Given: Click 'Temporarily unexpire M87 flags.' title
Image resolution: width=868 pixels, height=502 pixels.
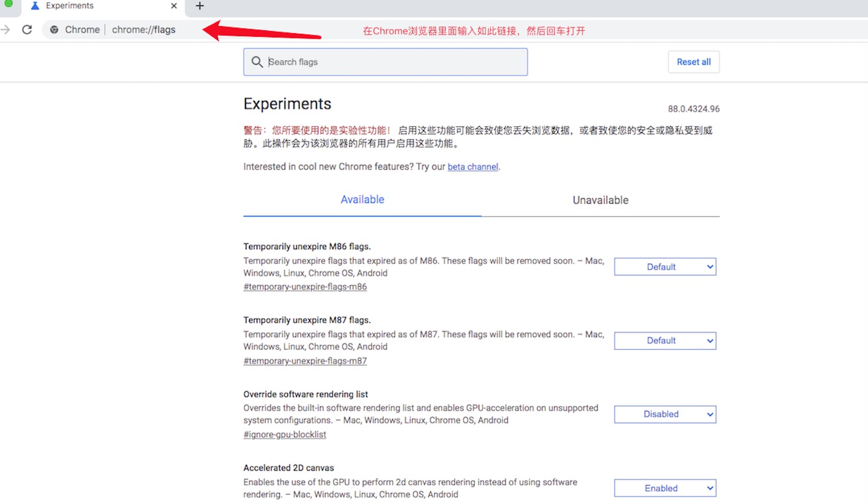Looking at the screenshot, I should [307, 320].
